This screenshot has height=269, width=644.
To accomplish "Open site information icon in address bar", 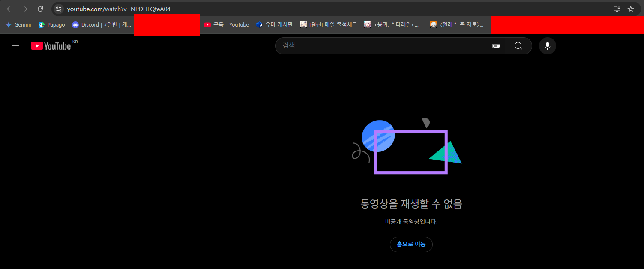I will pyautogui.click(x=59, y=9).
